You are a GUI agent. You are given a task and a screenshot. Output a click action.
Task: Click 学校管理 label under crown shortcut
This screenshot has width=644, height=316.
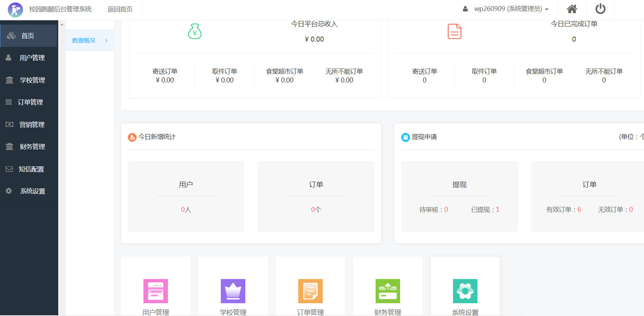click(x=233, y=312)
